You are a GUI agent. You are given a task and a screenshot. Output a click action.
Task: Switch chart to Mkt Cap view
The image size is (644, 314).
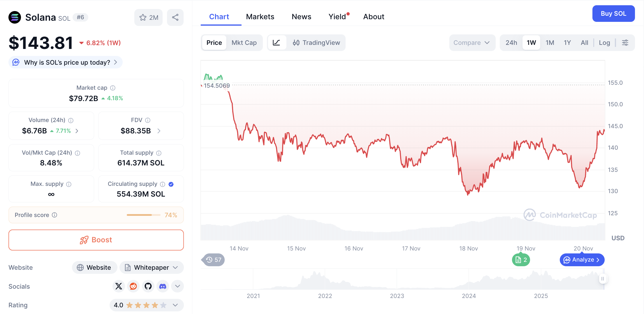pyautogui.click(x=244, y=43)
